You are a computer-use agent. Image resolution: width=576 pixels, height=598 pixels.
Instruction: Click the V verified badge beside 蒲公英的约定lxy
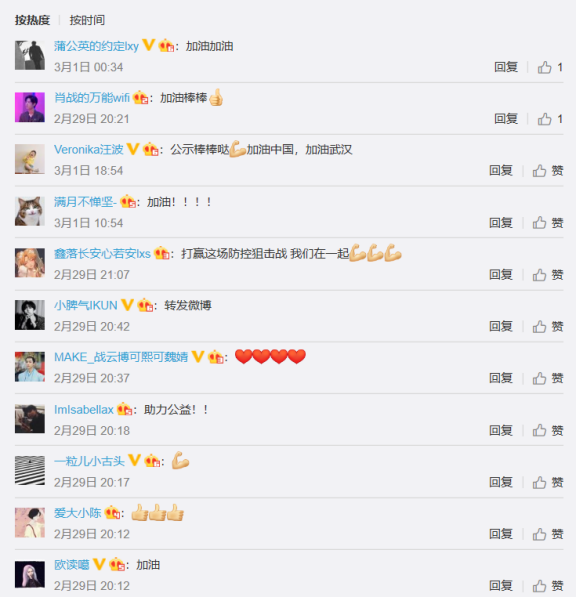coord(149,45)
